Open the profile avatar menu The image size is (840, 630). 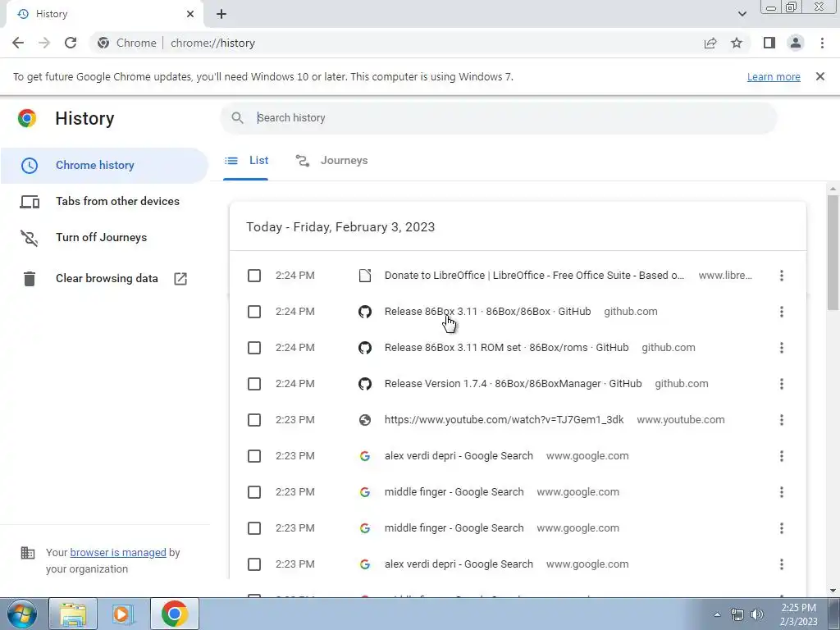tap(796, 43)
